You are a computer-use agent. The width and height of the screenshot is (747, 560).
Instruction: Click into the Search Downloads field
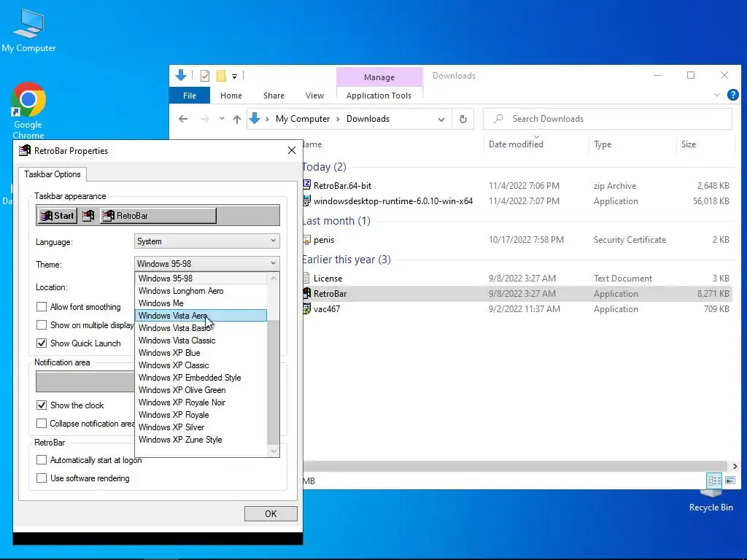[608, 119]
